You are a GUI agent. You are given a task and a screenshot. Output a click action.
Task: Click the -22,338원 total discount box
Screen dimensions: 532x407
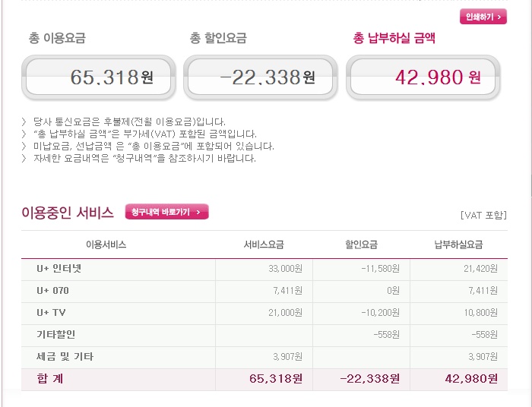click(260, 77)
